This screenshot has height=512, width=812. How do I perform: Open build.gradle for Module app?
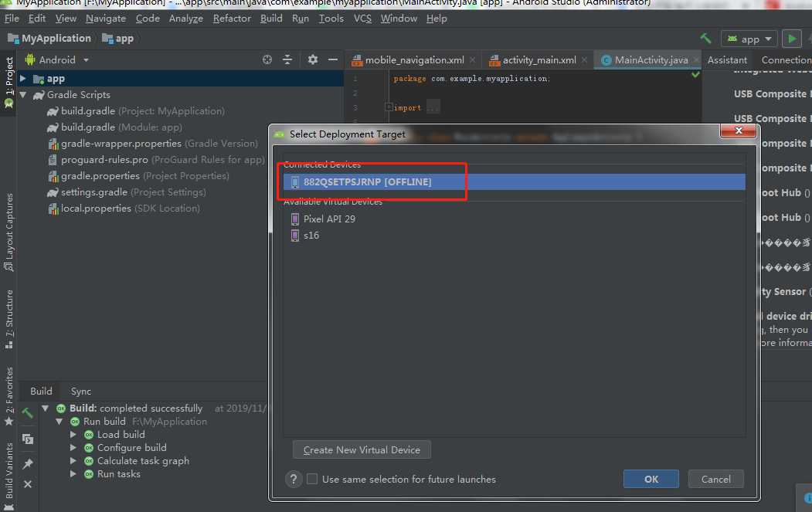tap(114, 127)
